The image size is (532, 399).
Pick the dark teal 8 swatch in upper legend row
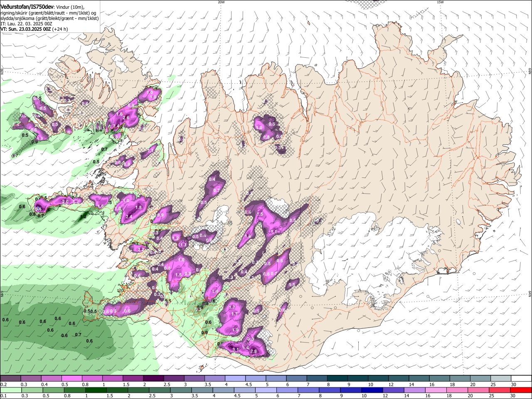tap(337, 379)
